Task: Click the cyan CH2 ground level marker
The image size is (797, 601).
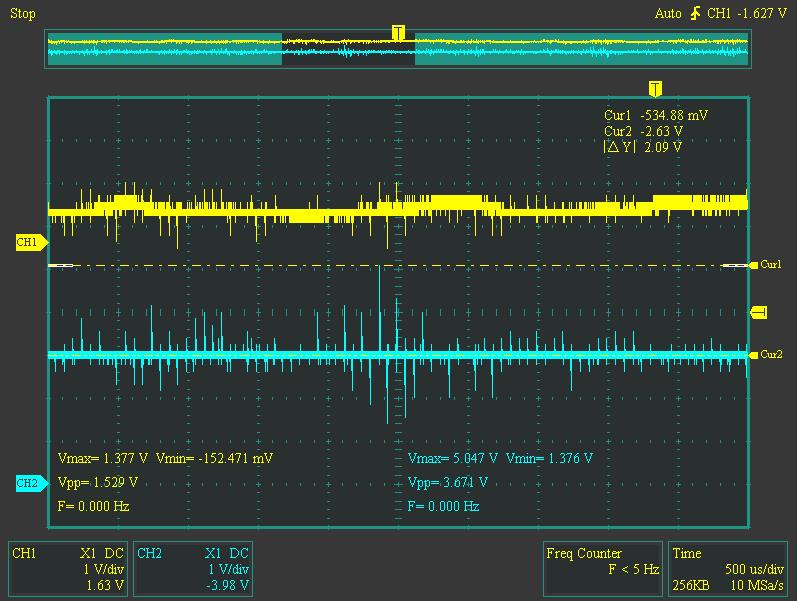Action: (x=32, y=483)
